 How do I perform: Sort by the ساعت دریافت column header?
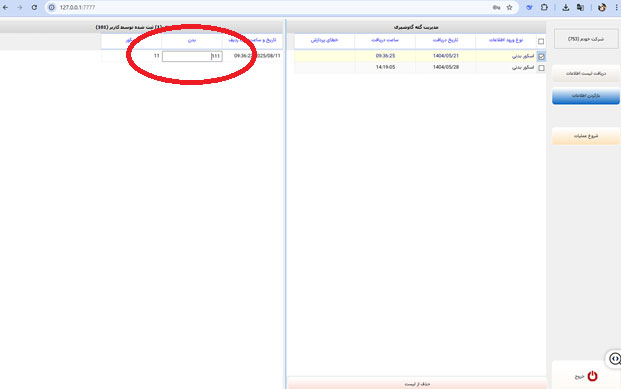pyautogui.click(x=385, y=40)
